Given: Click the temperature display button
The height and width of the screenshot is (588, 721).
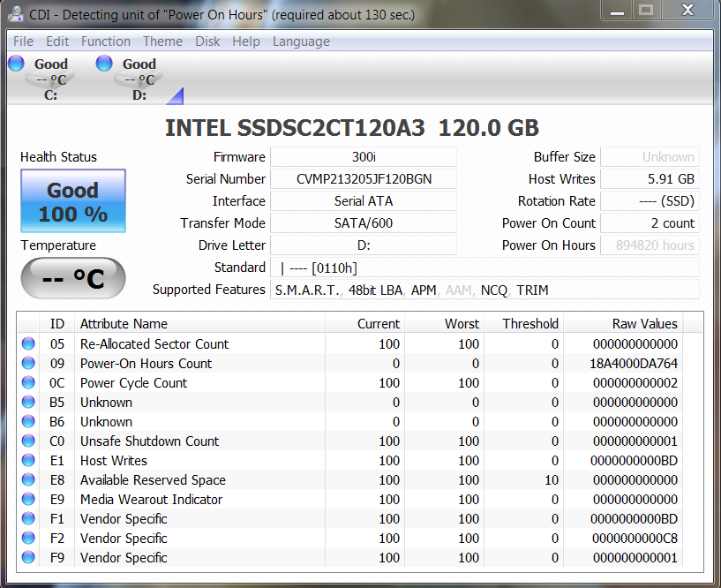Looking at the screenshot, I should pos(73,279).
